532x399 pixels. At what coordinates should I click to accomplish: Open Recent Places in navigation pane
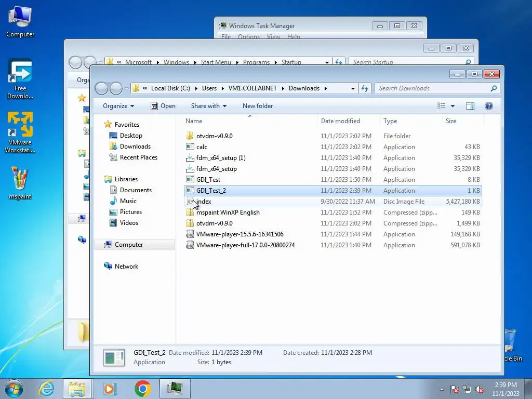coord(138,157)
